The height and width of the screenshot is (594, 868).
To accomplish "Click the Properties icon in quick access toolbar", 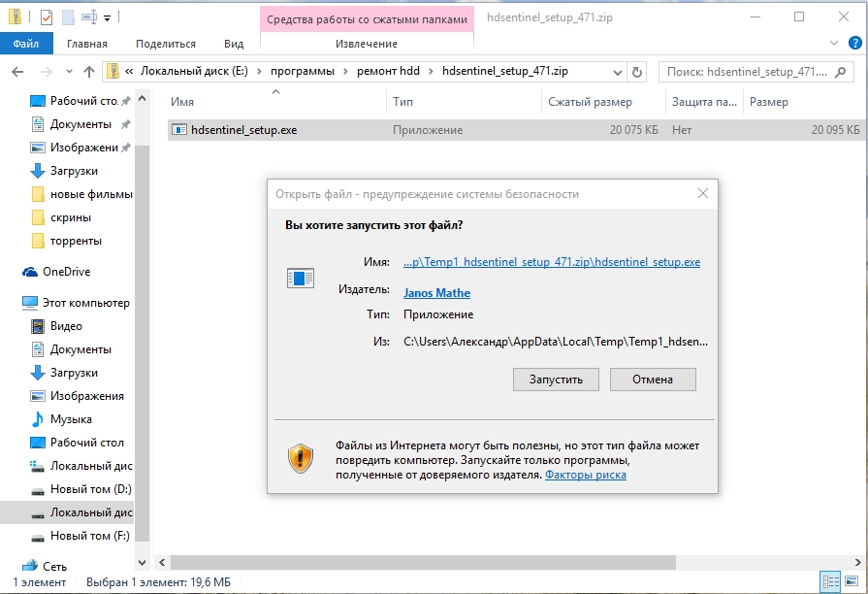I will pos(47,17).
